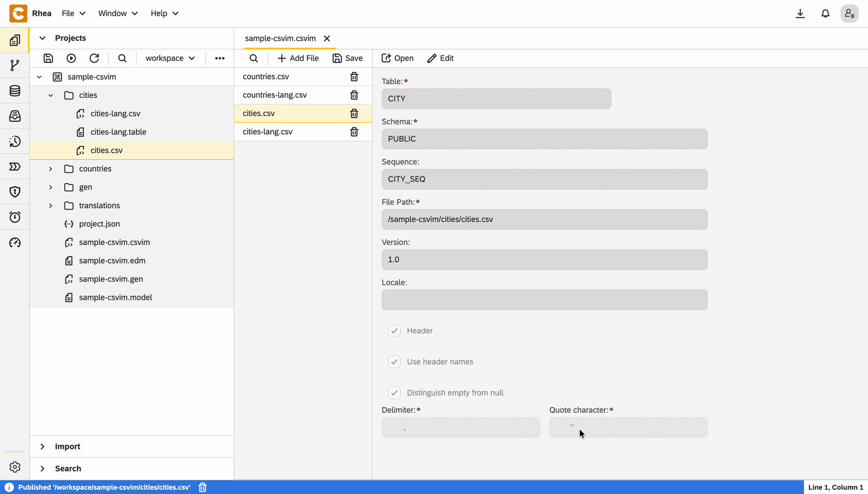
Task: Toggle the Use header names checkbox
Action: [395, 362]
